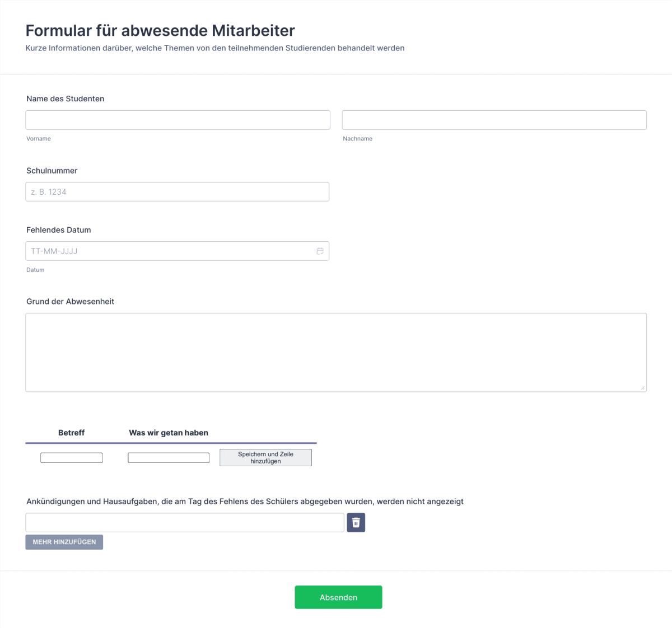
Task: Click the Absenden submit button
Action: pos(338,597)
